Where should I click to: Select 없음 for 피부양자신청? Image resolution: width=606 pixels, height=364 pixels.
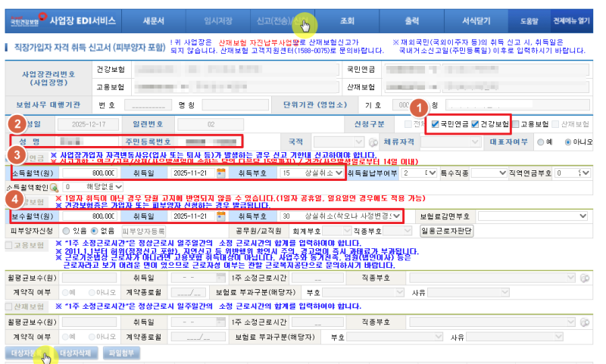94,231
